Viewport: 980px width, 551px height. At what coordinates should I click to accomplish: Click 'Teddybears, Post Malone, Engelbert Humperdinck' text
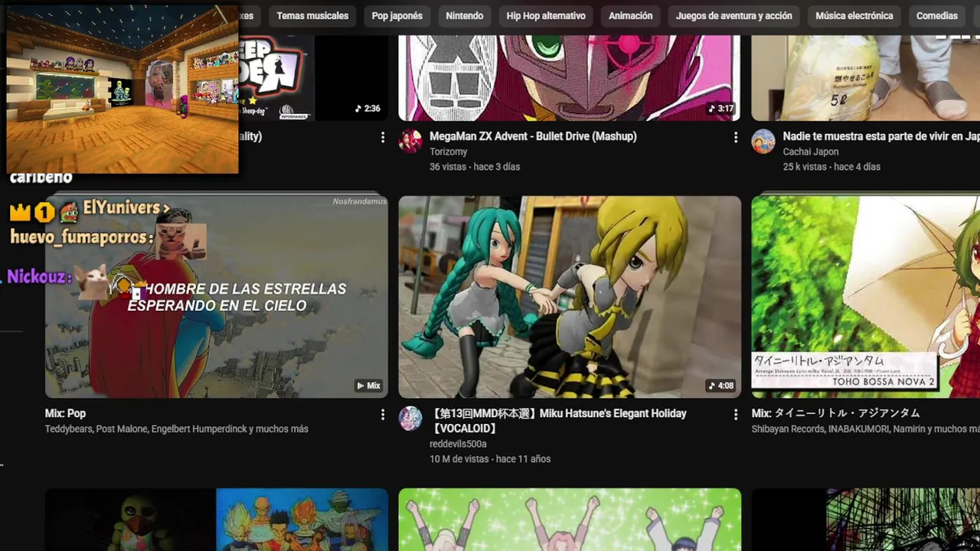click(177, 429)
